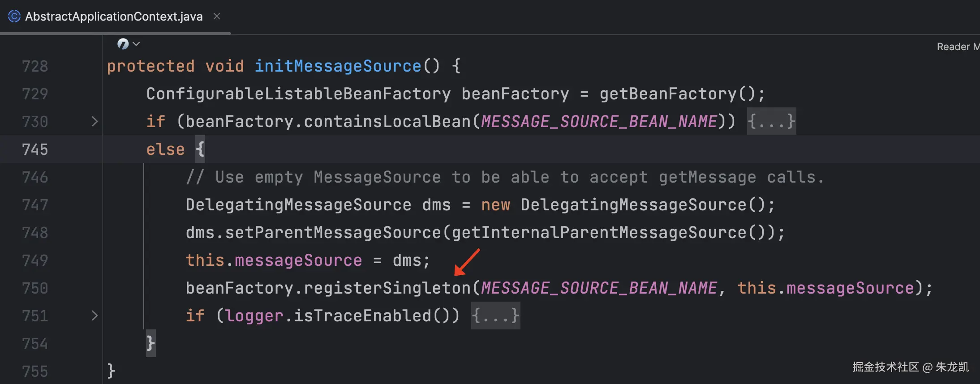This screenshot has height=384, width=980.
Task: Click the class icon on AbstractApplicationContext.java tab
Action: point(14,17)
